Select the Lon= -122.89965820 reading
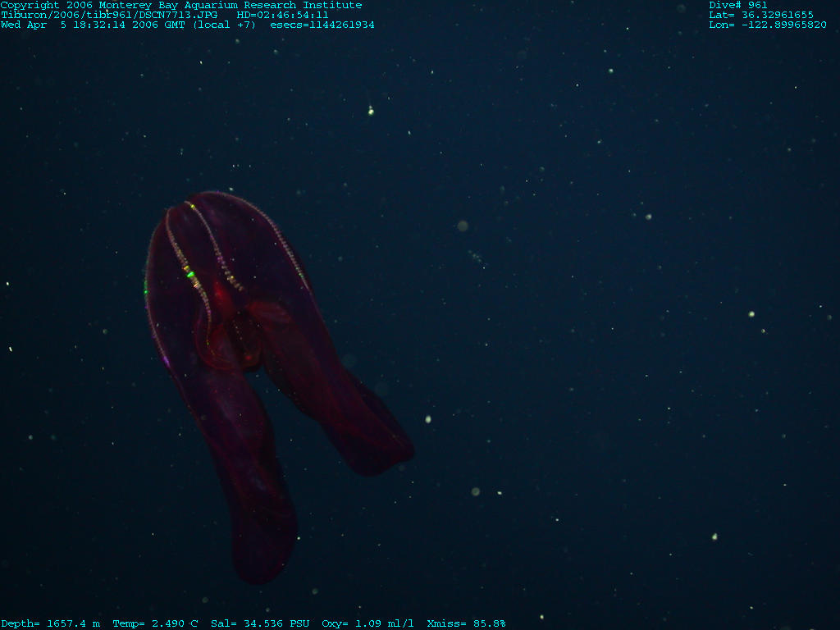 click(768, 25)
